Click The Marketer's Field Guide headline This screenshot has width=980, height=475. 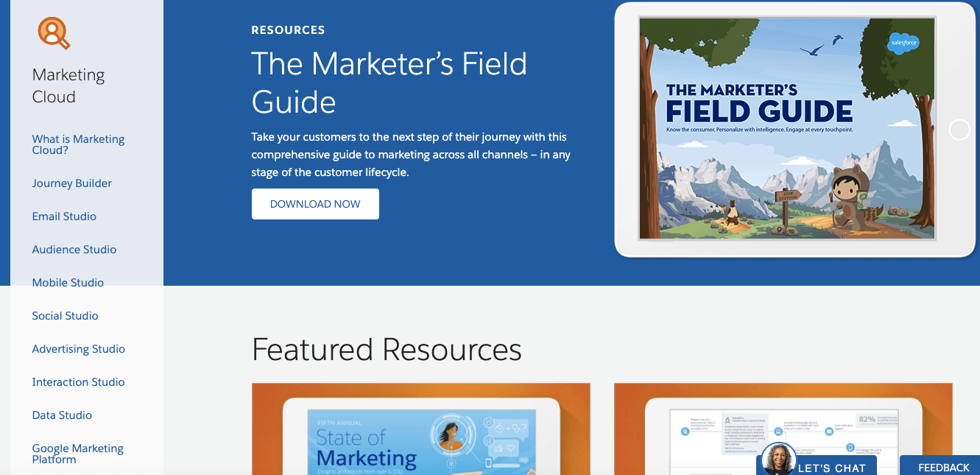389,82
